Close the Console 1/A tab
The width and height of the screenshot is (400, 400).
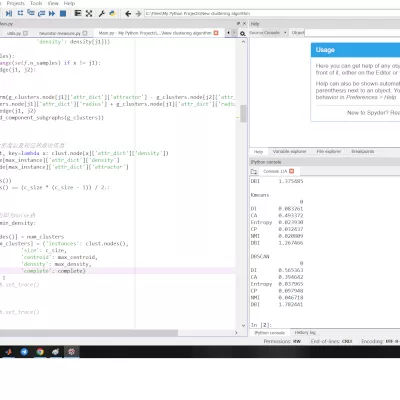[x=292, y=171]
